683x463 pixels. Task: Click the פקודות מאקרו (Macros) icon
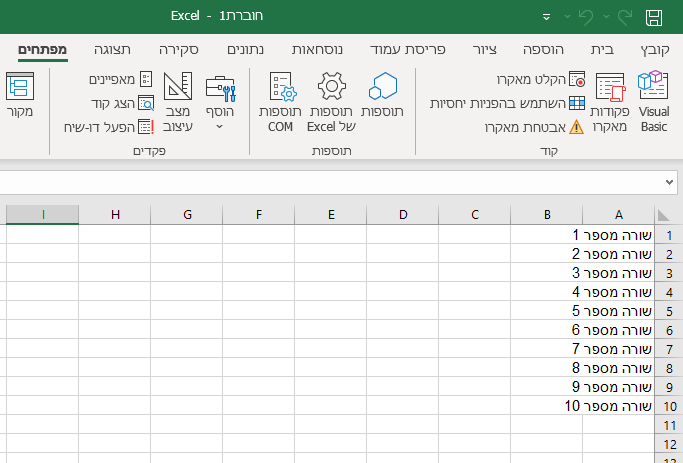coord(610,100)
